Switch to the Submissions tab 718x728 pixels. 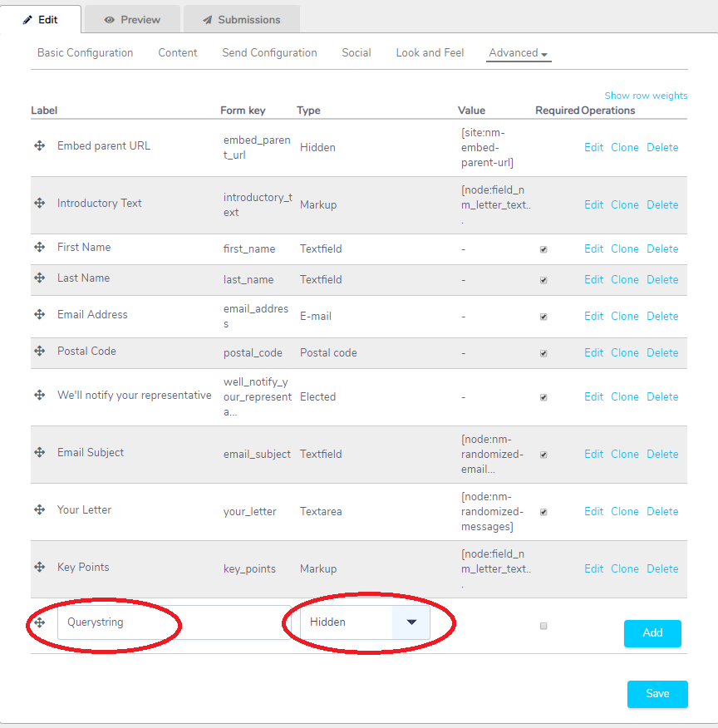point(242,19)
